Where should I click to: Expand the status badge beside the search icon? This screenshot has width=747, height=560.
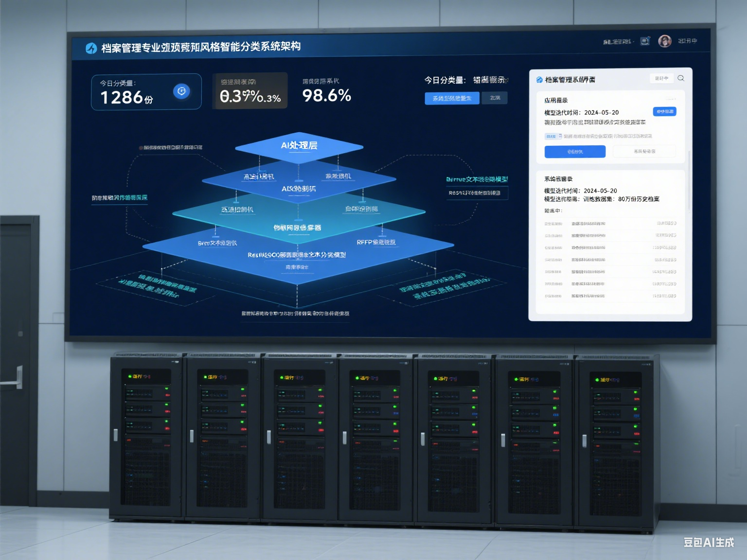[661, 78]
